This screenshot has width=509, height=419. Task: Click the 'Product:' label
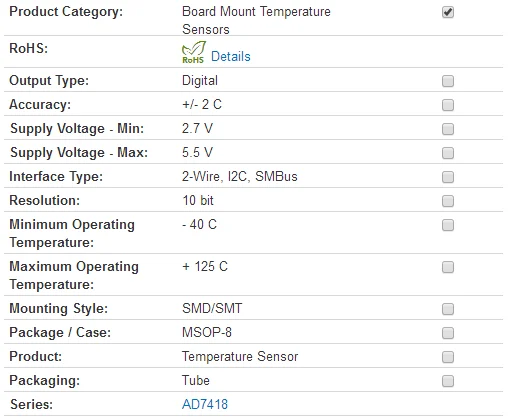point(36,357)
